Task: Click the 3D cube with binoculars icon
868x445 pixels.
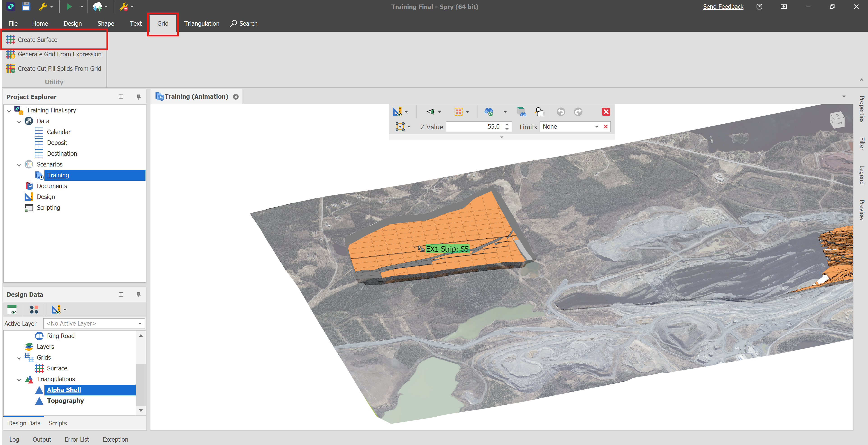Action: coord(521,112)
